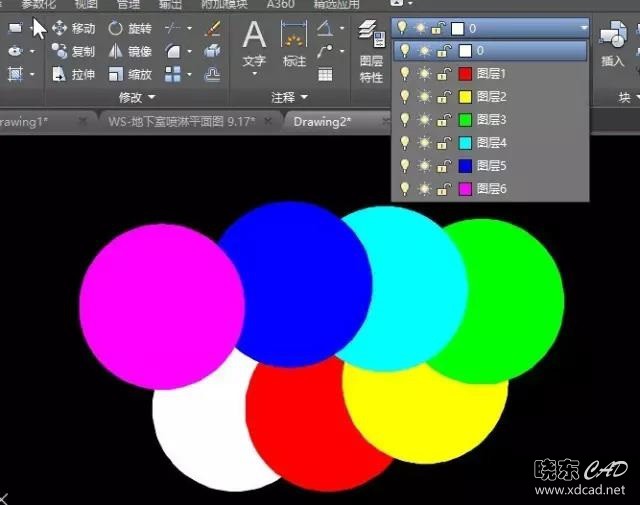640x505 pixels.
Task: Expand the Modify (修改) panel
Action: click(137, 98)
